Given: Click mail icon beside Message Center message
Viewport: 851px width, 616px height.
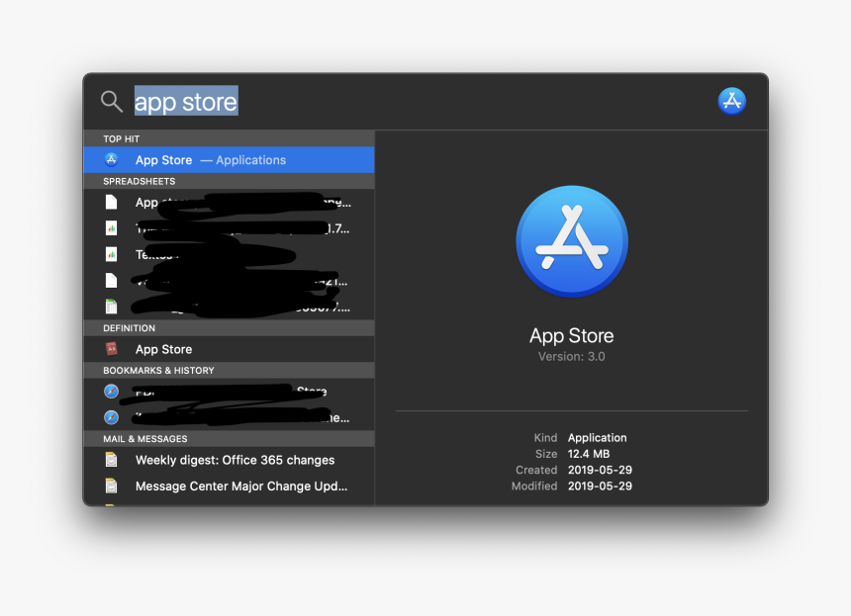Looking at the screenshot, I should [111, 485].
